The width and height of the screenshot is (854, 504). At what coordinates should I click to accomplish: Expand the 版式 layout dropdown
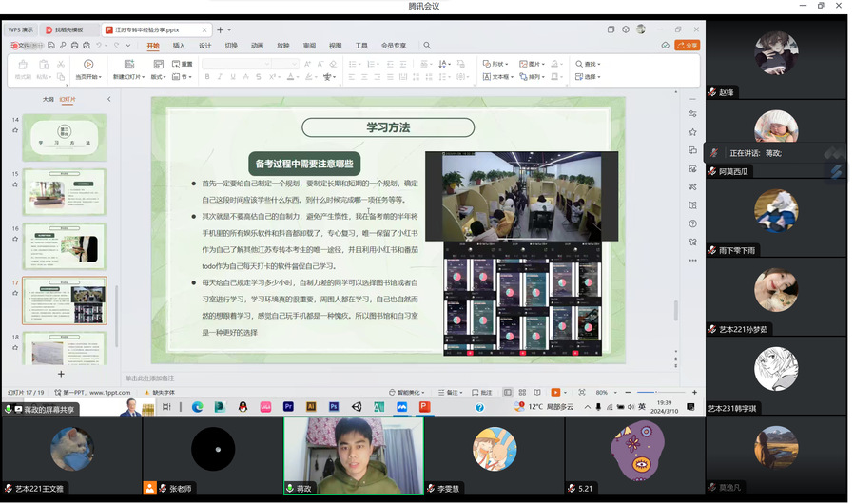(x=158, y=77)
